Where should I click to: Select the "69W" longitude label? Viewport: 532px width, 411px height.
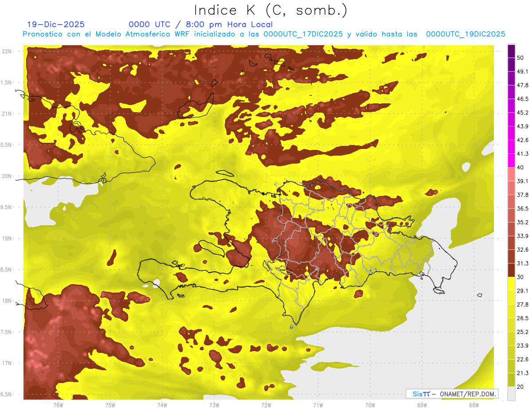[422, 405]
